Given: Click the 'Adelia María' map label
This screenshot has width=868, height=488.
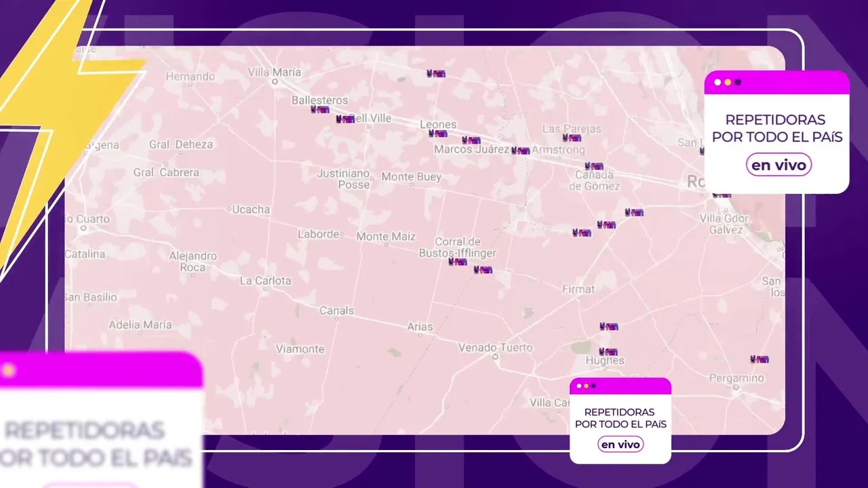Looking at the screenshot, I should tap(140, 325).
